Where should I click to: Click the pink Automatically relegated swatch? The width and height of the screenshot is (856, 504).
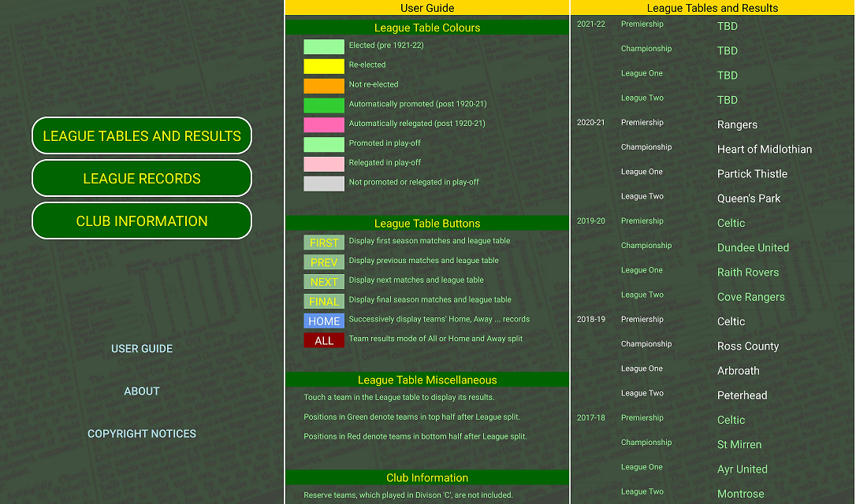pyautogui.click(x=324, y=125)
